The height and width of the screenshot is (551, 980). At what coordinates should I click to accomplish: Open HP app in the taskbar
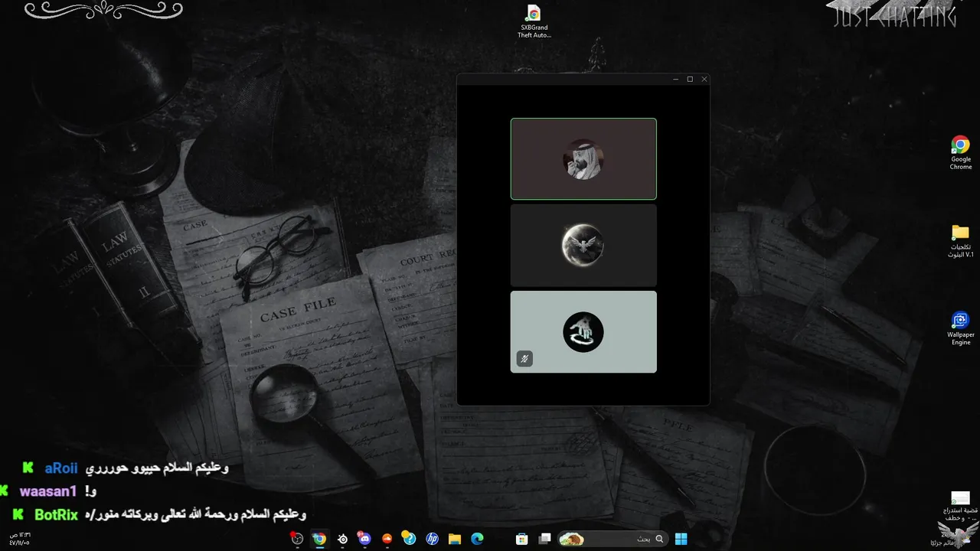[x=432, y=539]
